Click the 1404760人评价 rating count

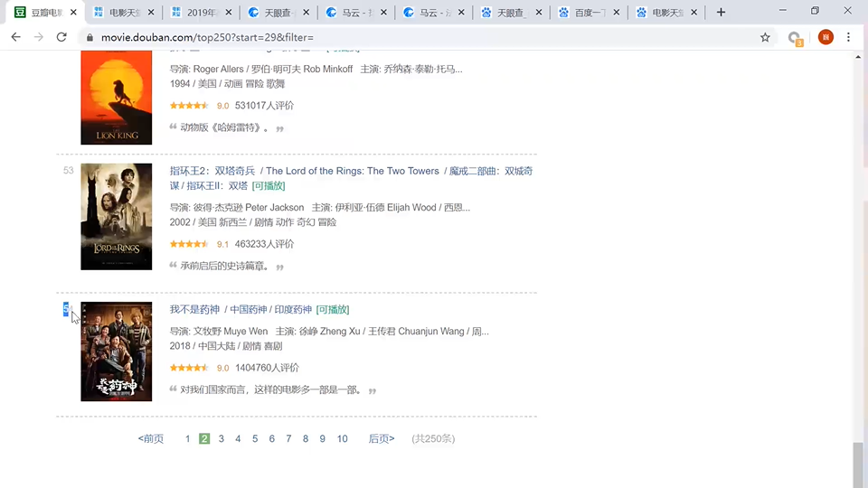267,368
